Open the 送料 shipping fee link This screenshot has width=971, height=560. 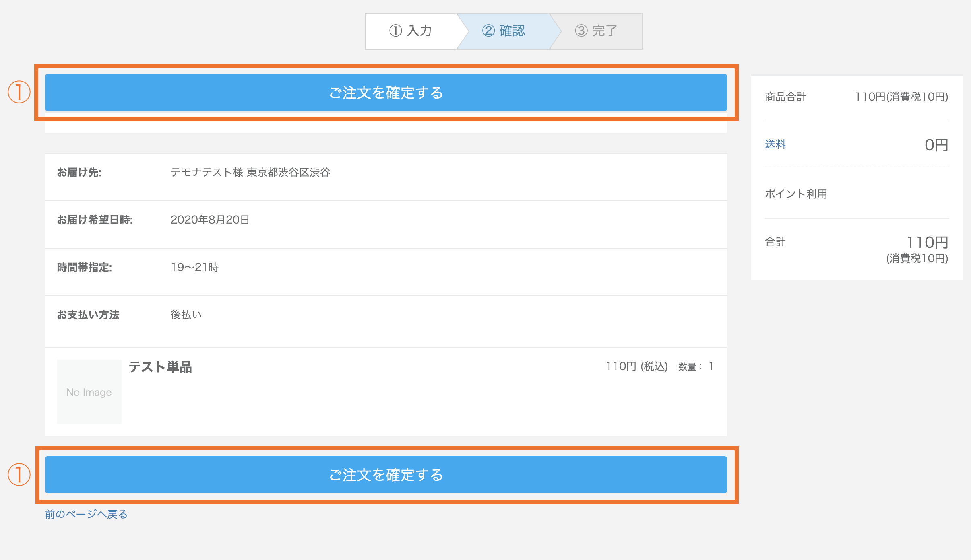pos(775,144)
